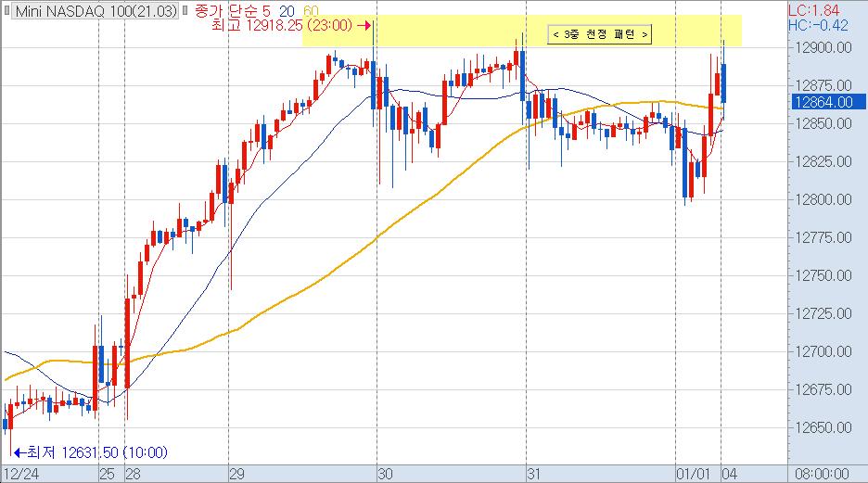The image size is (868, 483).
Task: Click the 12/24 date label
Action: coord(21,474)
